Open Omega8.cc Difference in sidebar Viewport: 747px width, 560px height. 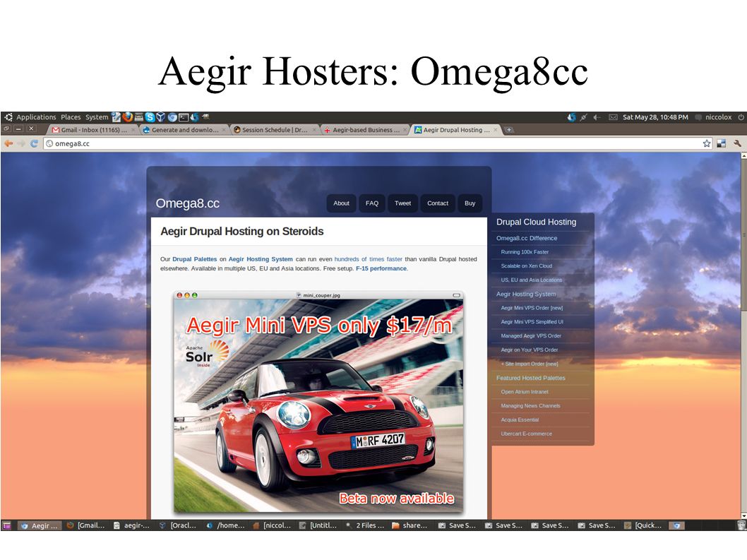point(527,238)
